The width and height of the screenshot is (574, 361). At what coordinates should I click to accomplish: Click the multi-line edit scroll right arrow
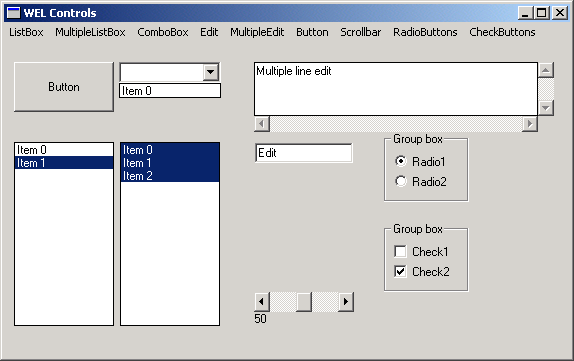tap(530, 124)
